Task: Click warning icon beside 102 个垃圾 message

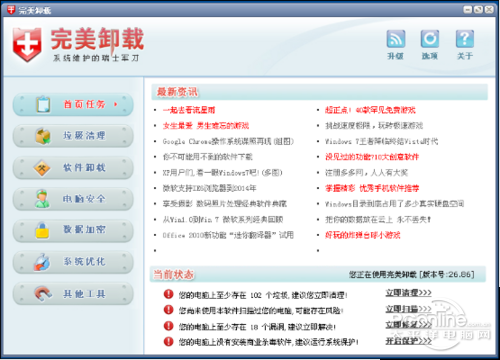Action: point(168,294)
